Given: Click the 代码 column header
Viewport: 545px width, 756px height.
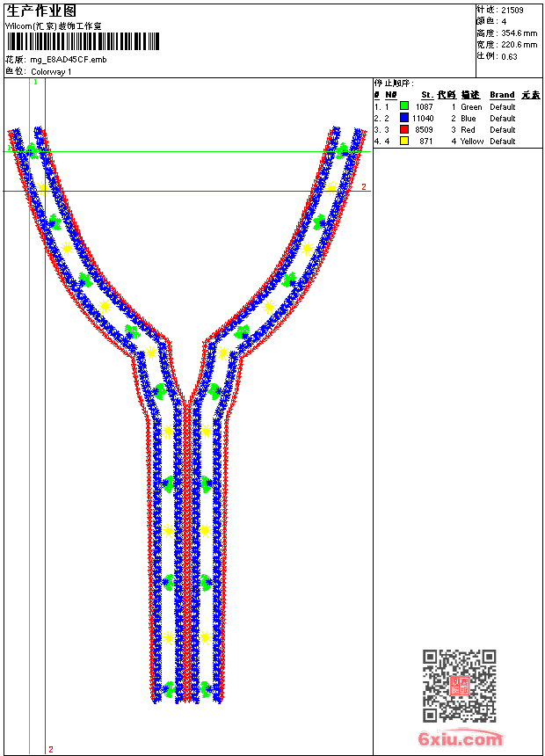Looking at the screenshot, I should click(x=447, y=95).
